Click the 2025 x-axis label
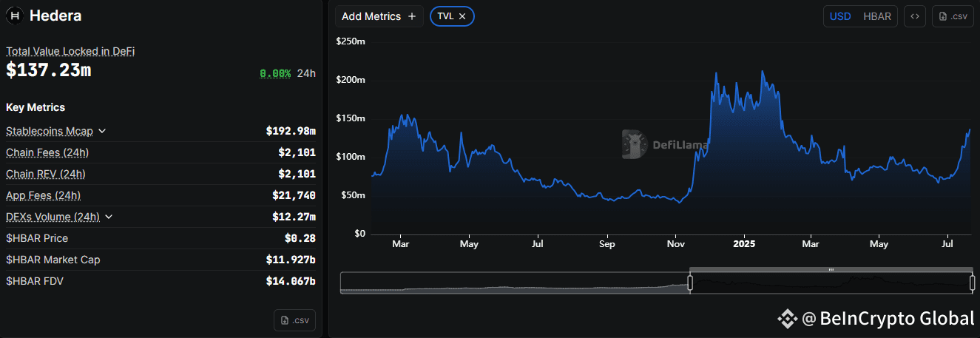980x338 pixels. pos(743,243)
